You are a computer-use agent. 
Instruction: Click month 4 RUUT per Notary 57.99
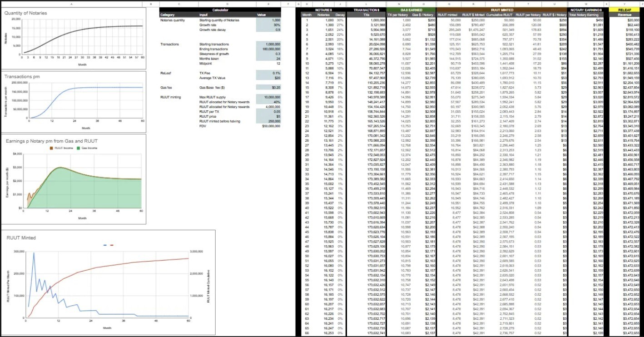537,35
